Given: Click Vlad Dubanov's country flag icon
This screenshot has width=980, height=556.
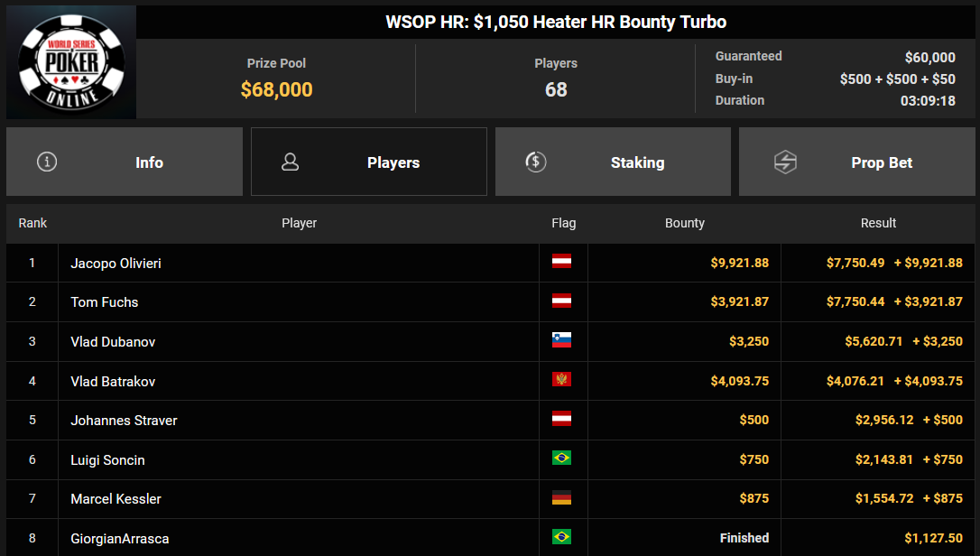Looking at the screenshot, I should 561,340.
